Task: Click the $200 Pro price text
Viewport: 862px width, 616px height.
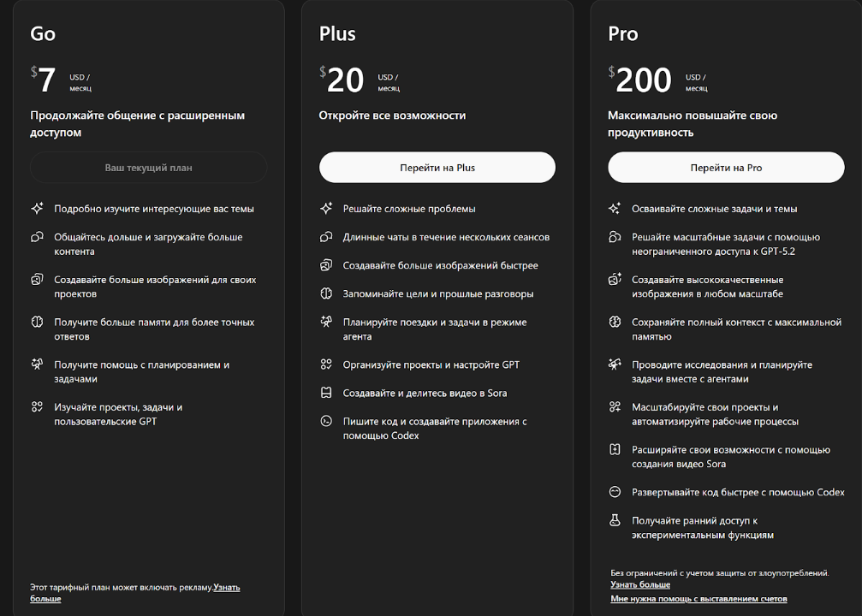Action: pyautogui.click(x=643, y=80)
